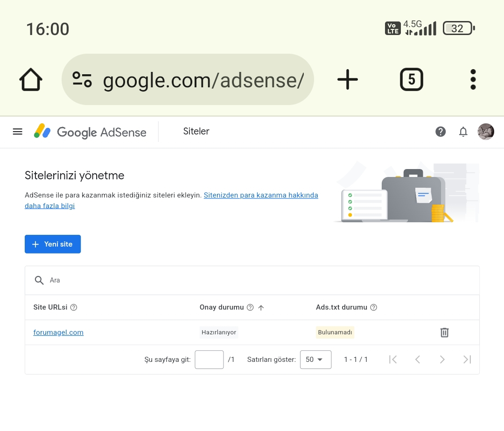Open browser three-dot overflow menu
The image size is (504, 431).
(473, 79)
